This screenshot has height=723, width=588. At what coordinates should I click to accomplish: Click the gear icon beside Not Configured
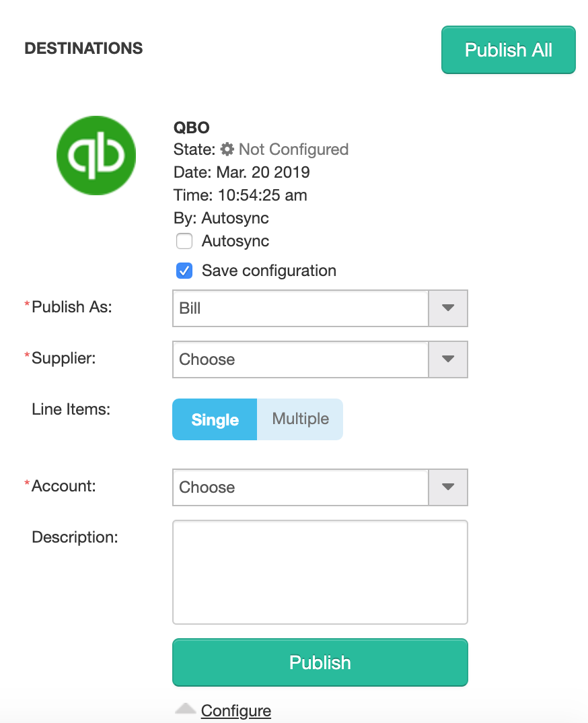227,149
